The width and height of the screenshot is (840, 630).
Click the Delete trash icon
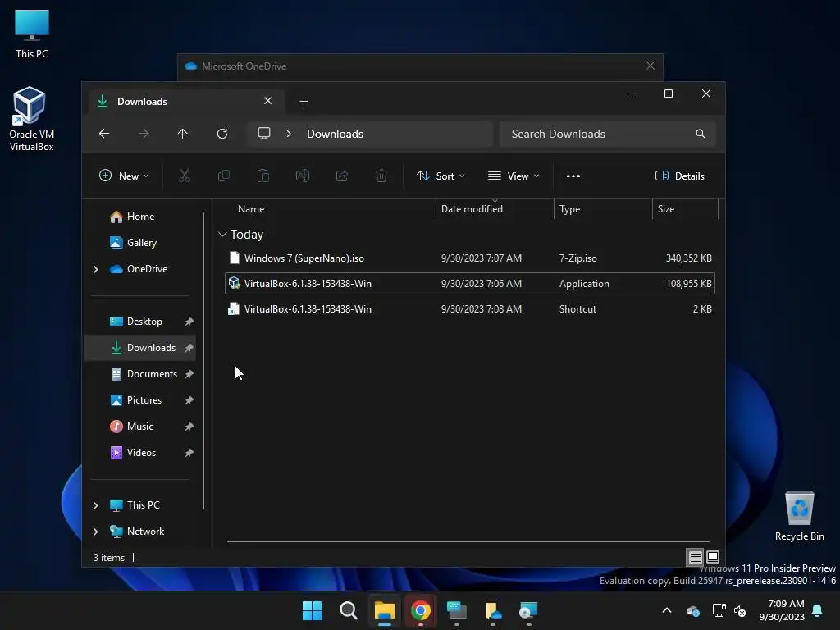tap(381, 176)
